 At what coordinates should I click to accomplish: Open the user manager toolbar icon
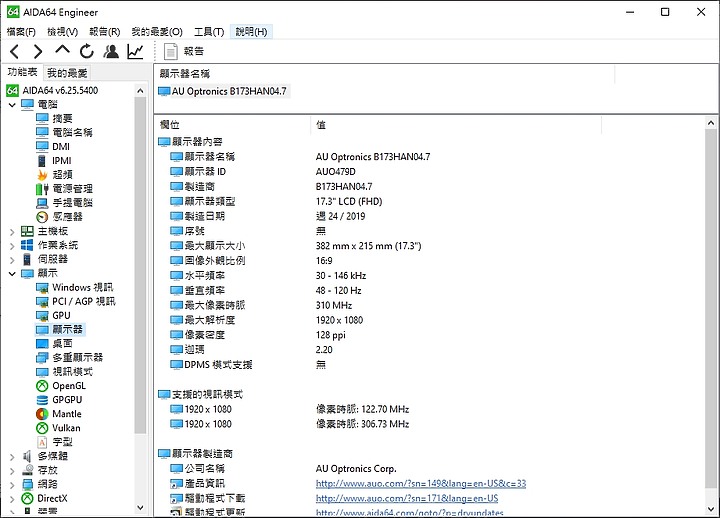[111, 51]
